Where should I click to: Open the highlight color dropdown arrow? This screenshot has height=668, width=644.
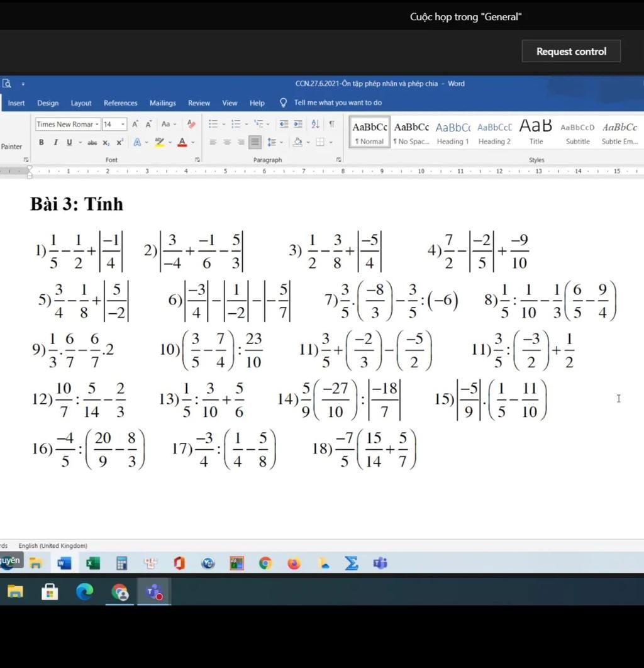(170, 142)
